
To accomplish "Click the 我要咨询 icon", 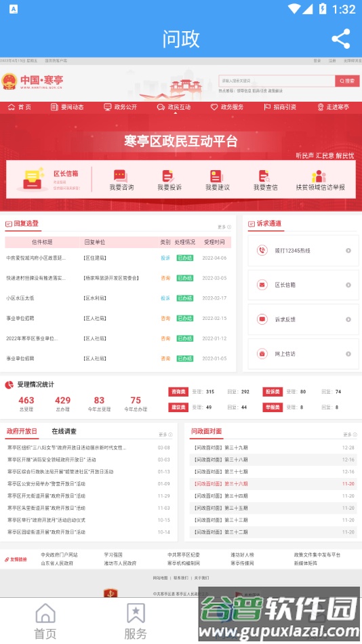I will pyautogui.click(x=121, y=176).
